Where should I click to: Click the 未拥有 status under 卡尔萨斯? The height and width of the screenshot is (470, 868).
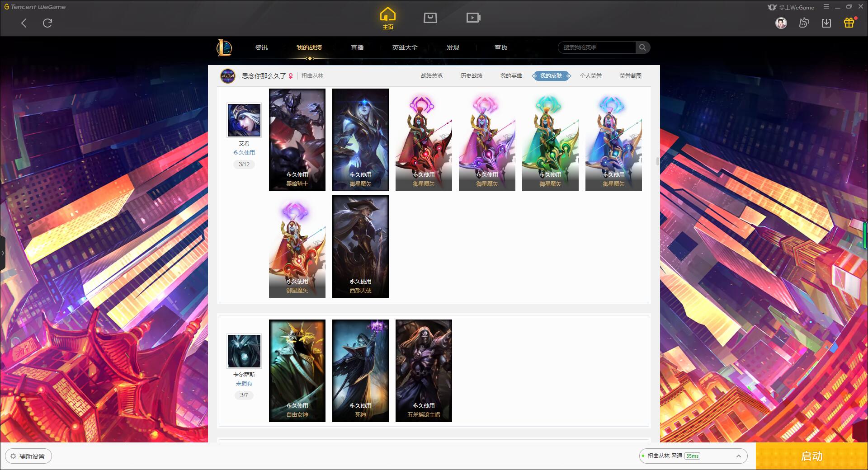click(244, 384)
